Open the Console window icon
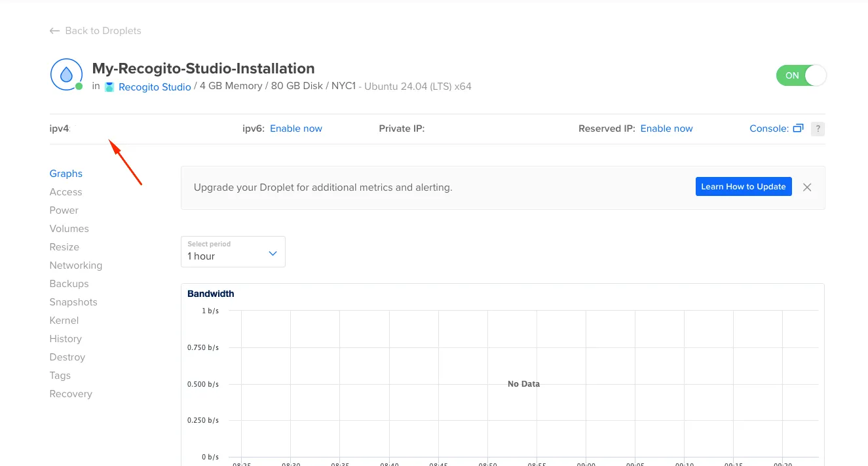 (x=798, y=128)
